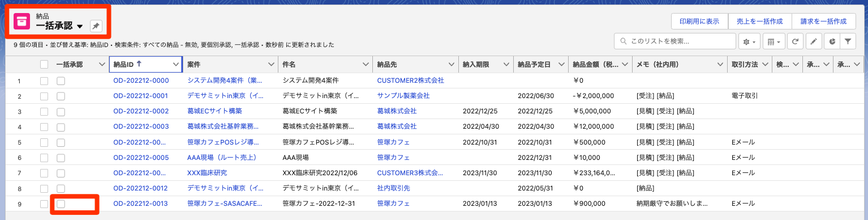Click the pencil inline-edit icon
Screen dimensions: 868x220
814,41
